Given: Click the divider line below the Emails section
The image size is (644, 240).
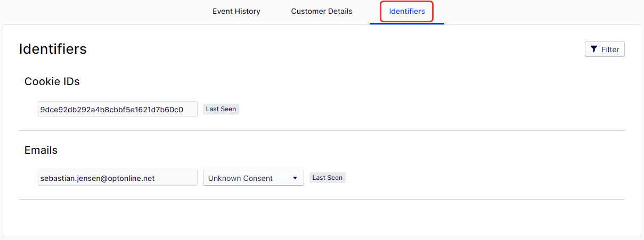Looking at the screenshot, I should [322, 200].
